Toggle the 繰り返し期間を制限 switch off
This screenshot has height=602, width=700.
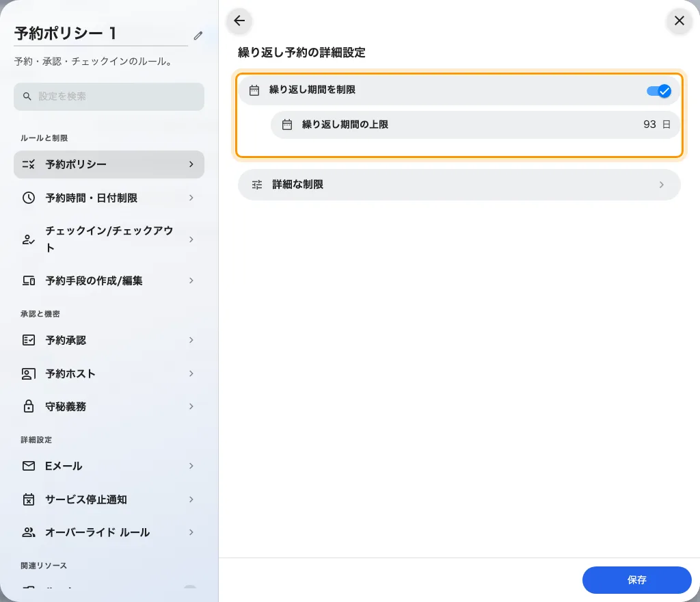click(658, 91)
